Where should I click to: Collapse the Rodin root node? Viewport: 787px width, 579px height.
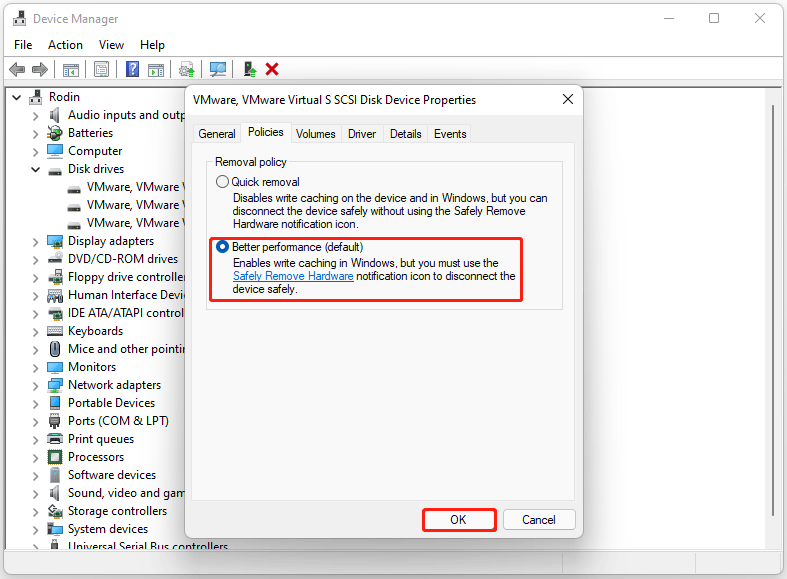pos(17,97)
